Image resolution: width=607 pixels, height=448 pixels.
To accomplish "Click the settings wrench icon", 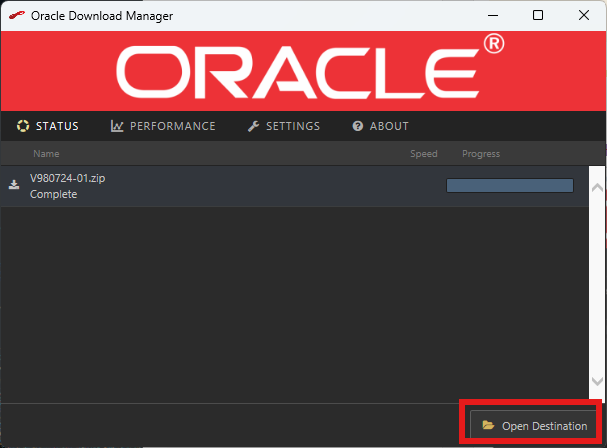I will point(254,126).
